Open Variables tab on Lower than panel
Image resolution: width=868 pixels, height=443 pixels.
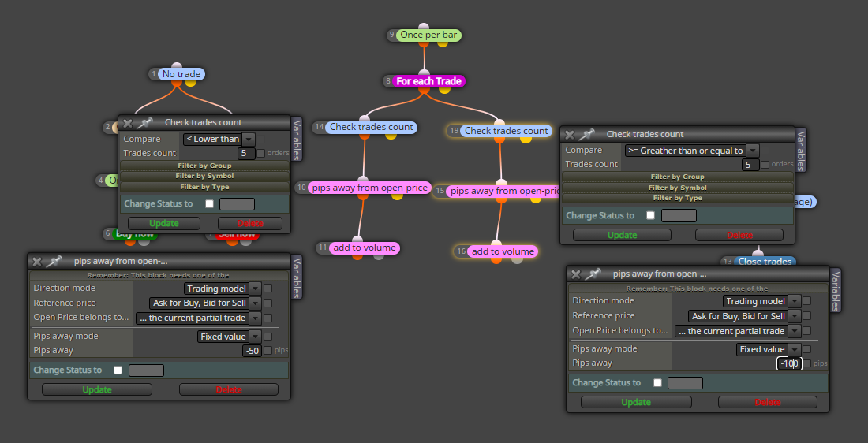coord(297,138)
